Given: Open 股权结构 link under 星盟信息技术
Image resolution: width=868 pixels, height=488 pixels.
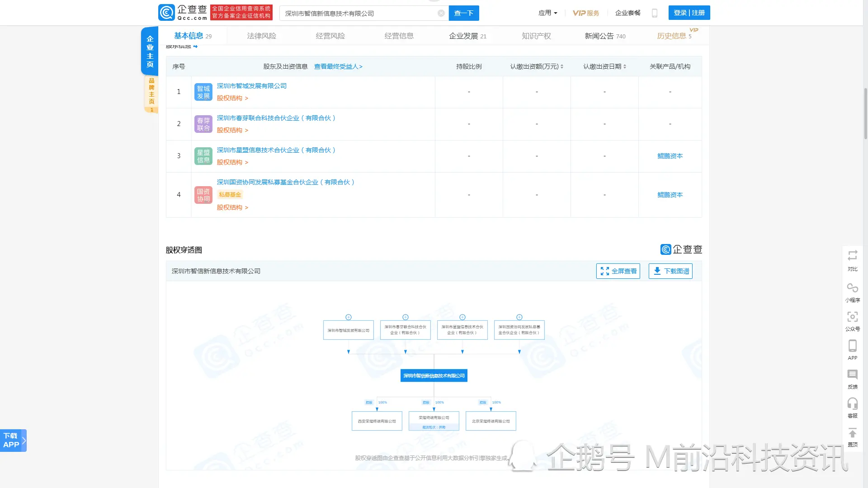Looking at the screenshot, I should [x=232, y=162].
